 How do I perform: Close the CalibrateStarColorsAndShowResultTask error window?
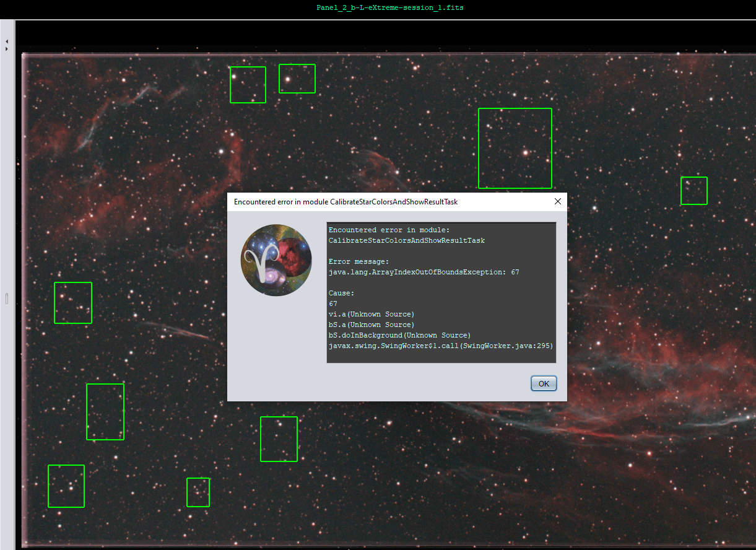pyautogui.click(x=557, y=201)
